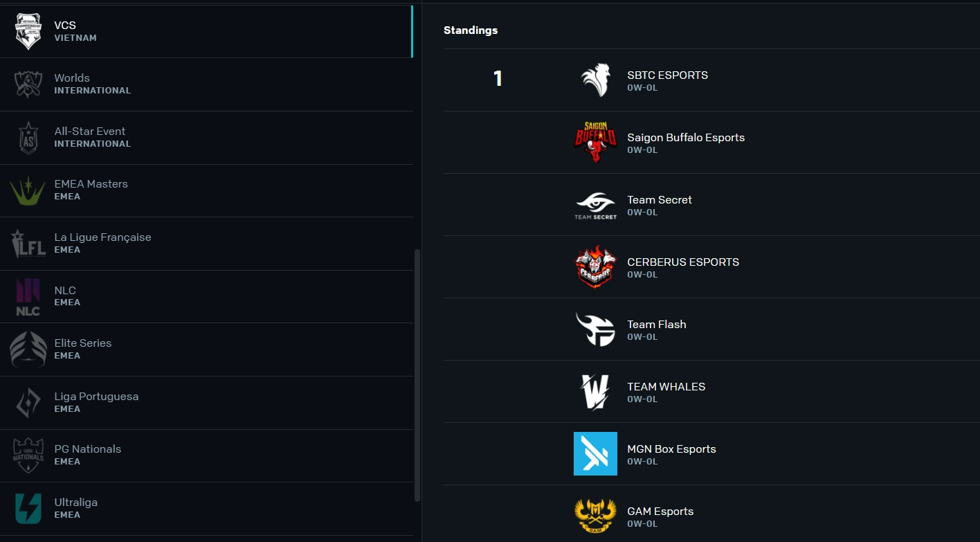Select the VCS Vietnam league
This screenshot has height=542, width=980.
click(x=206, y=31)
